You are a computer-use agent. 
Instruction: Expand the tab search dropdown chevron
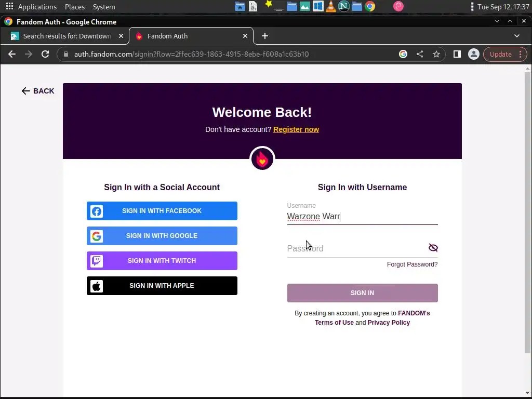[517, 36]
